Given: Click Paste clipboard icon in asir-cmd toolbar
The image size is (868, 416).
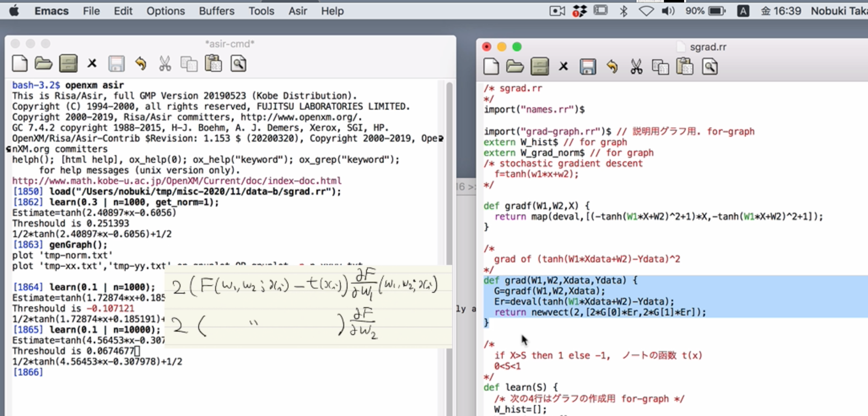Looking at the screenshot, I should pyautogui.click(x=213, y=64).
